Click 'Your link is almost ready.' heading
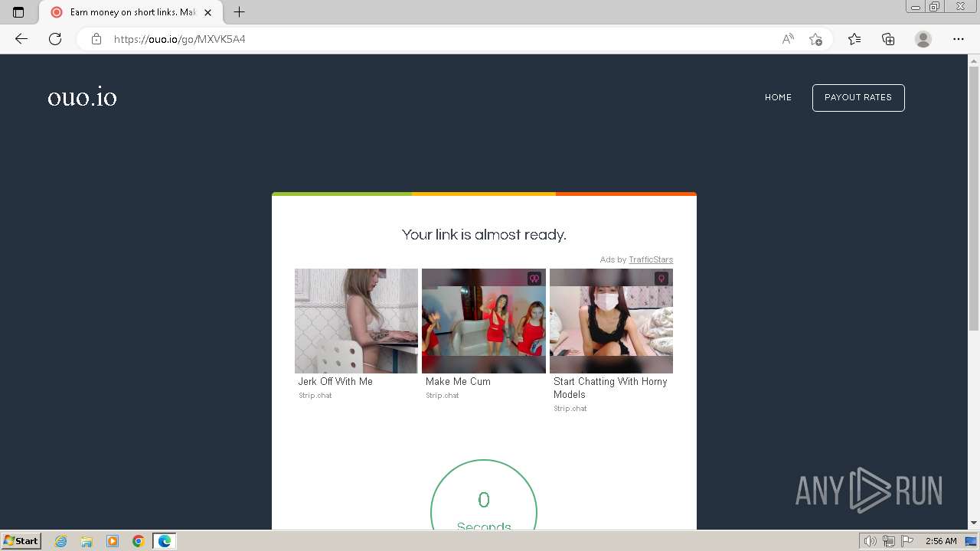This screenshot has height=551, width=980. 484,235
